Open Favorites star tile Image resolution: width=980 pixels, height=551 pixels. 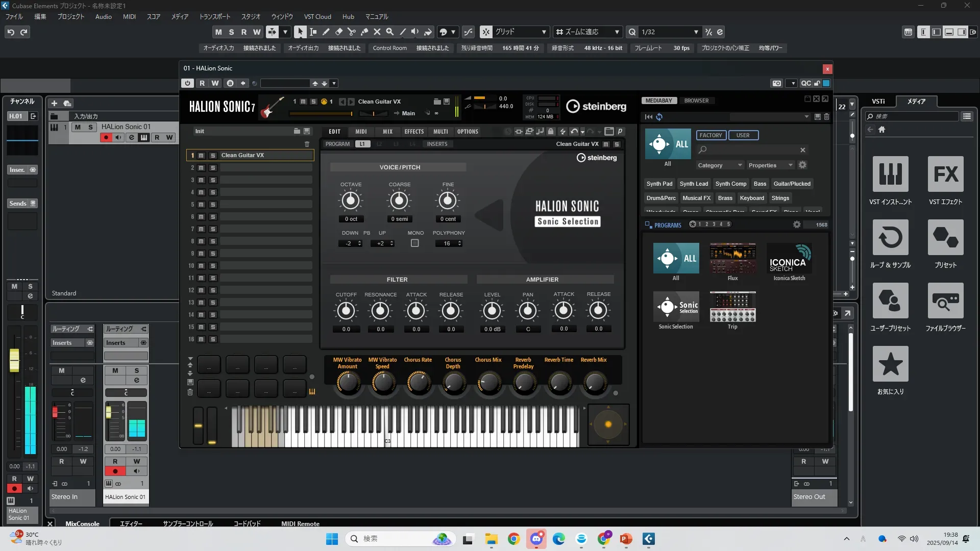tap(890, 364)
